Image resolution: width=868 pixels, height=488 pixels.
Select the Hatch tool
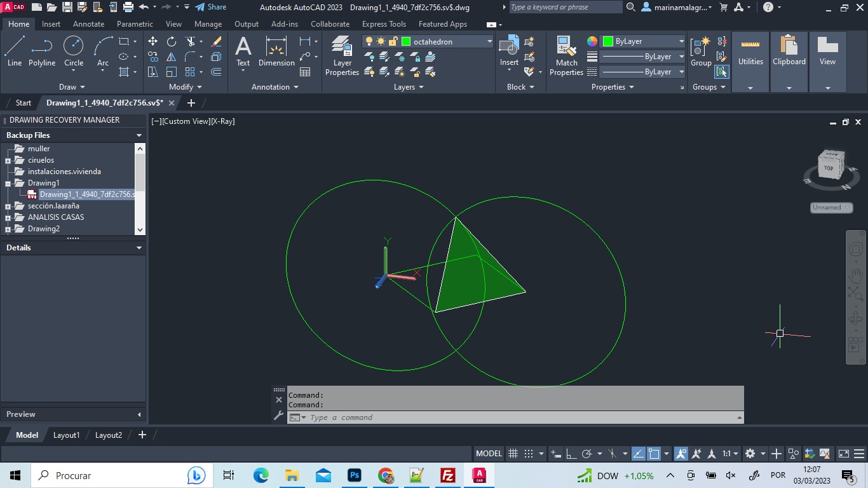(124, 72)
